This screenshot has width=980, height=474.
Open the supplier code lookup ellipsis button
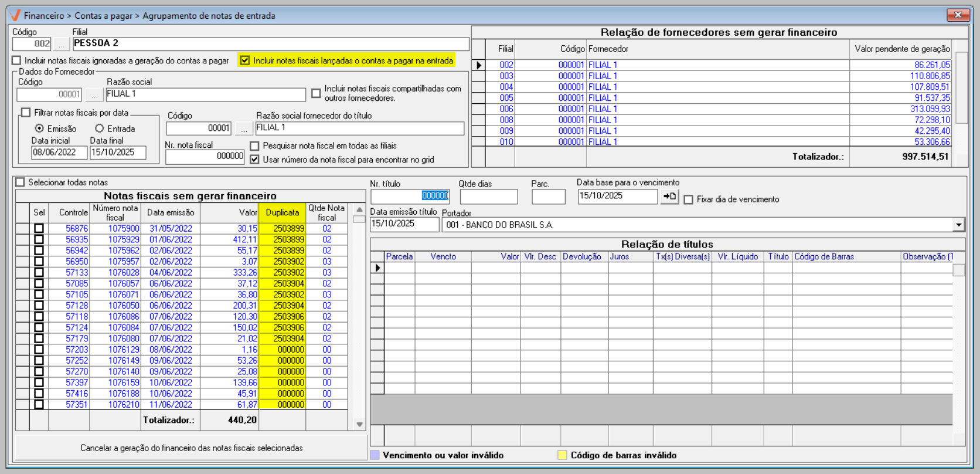click(x=94, y=94)
